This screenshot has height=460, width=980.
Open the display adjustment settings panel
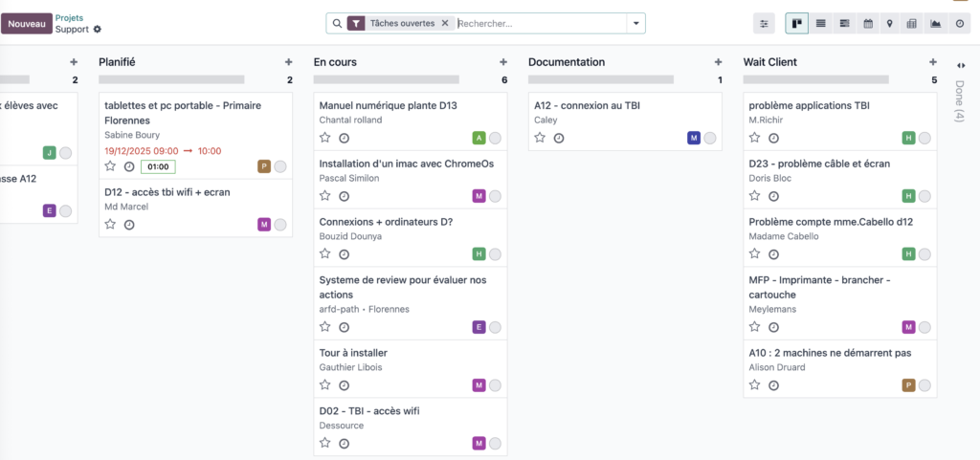[x=764, y=23]
